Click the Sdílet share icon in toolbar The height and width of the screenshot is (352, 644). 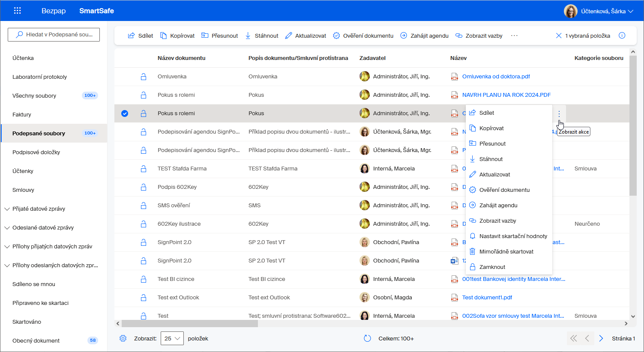point(131,36)
